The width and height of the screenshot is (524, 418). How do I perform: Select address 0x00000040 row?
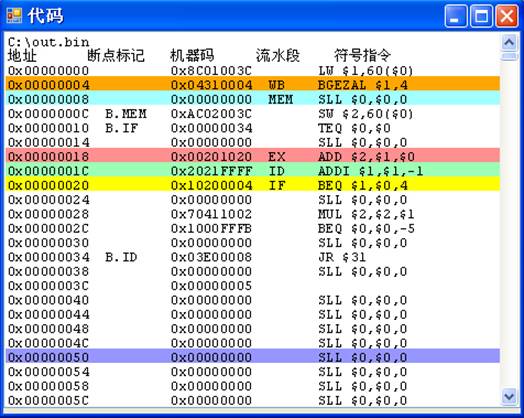253,300
